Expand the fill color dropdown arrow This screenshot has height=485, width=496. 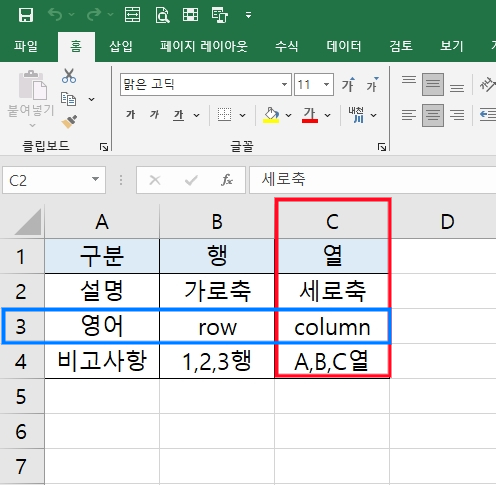[x=289, y=115]
